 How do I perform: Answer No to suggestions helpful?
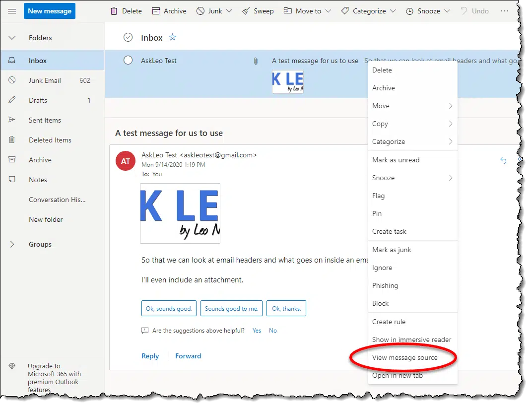click(273, 331)
